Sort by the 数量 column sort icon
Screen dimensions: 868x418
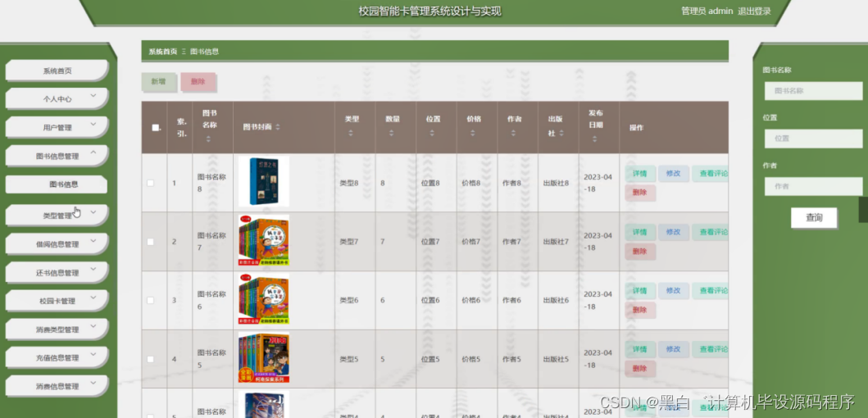coord(391,134)
